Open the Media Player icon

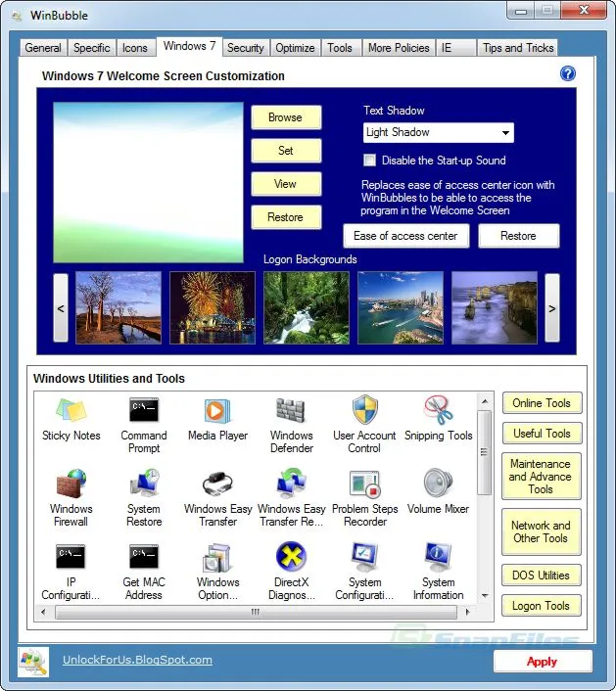tap(217, 411)
